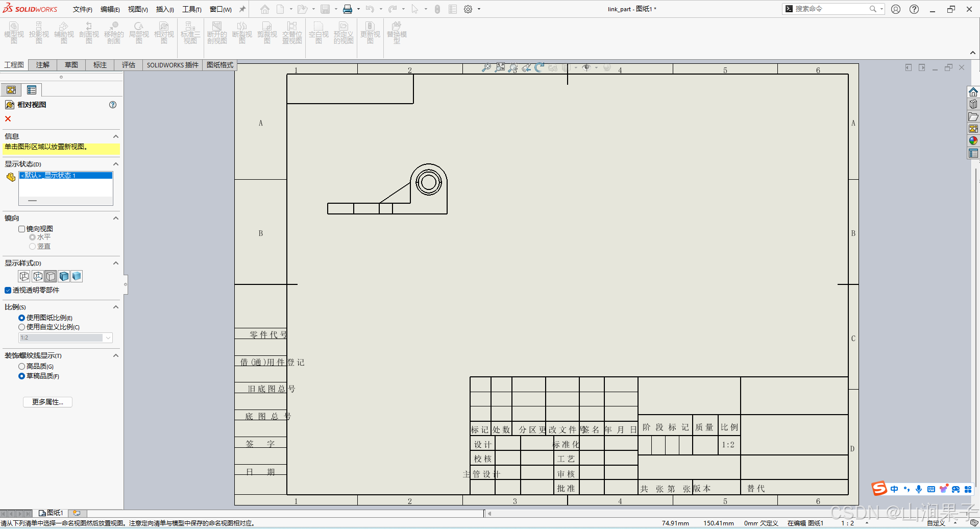Viewport: 980px width, 529px height.
Task: Click the 更多属性 button
Action: point(47,402)
